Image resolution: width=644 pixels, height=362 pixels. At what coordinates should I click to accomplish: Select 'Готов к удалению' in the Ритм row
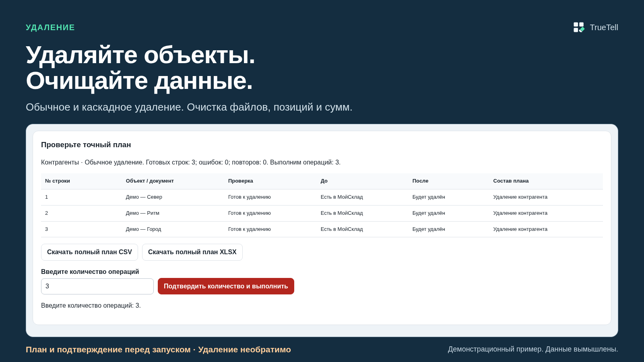(250, 213)
